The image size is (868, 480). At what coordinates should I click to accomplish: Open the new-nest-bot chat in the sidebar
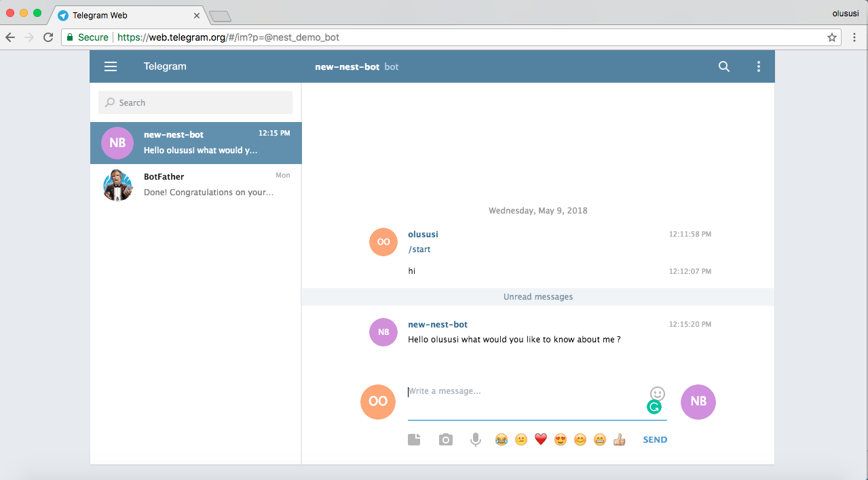click(x=196, y=143)
